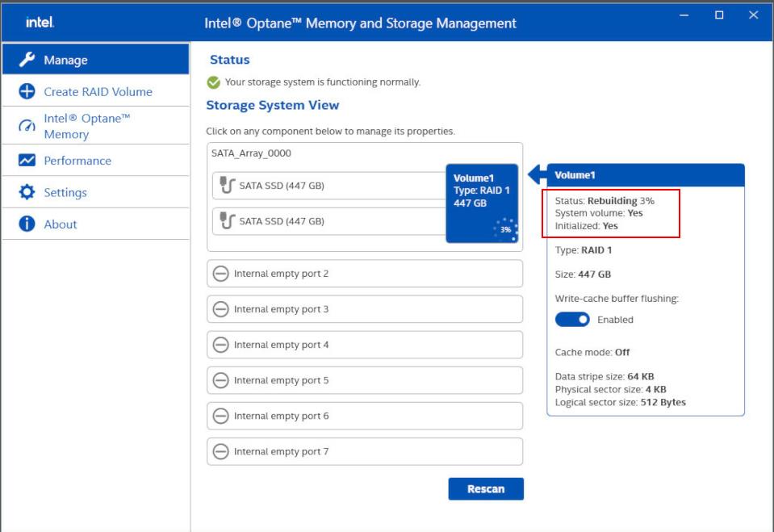This screenshot has height=532, width=774.
Task: Click the Settings gear icon
Action: (x=27, y=192)
